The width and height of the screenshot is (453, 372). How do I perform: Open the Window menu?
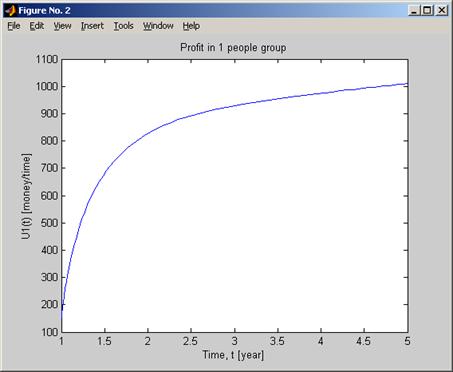tap(158, 26)
